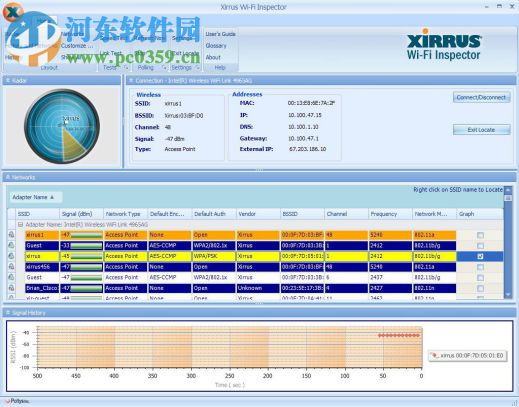Open Tests group dialog launcher
The image size is (519, 407).
coord(126,68)
